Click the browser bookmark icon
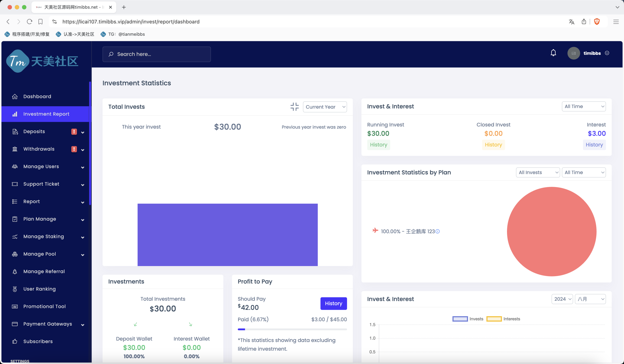The image size is (624, 364). tap(40, 22)
